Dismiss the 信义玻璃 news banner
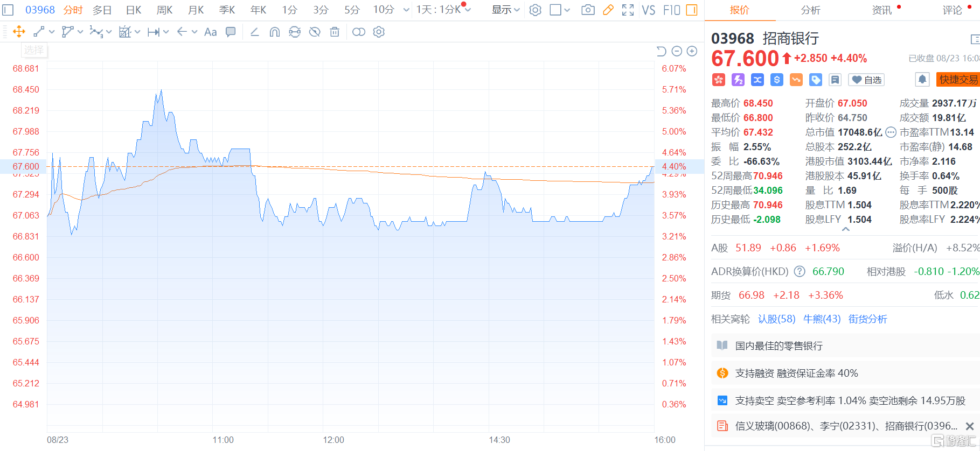This screenshot has width=980, height=451. coord(970,426)
